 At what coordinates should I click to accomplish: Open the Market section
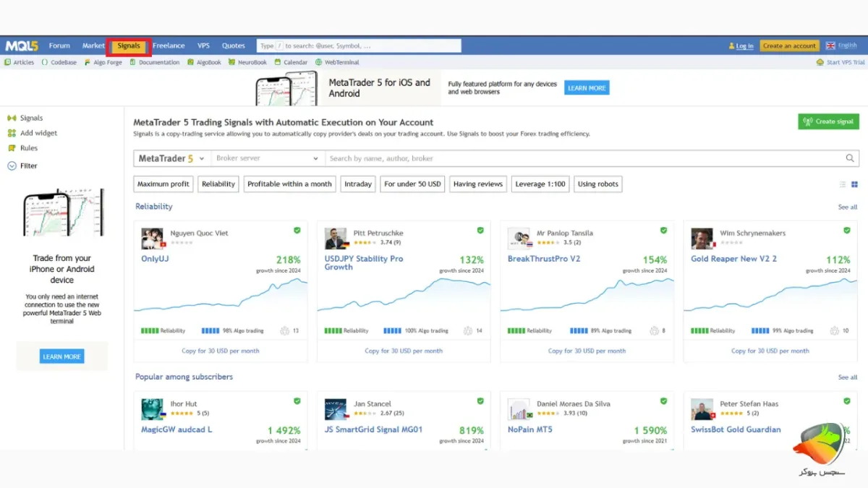(x=93, y=46)
